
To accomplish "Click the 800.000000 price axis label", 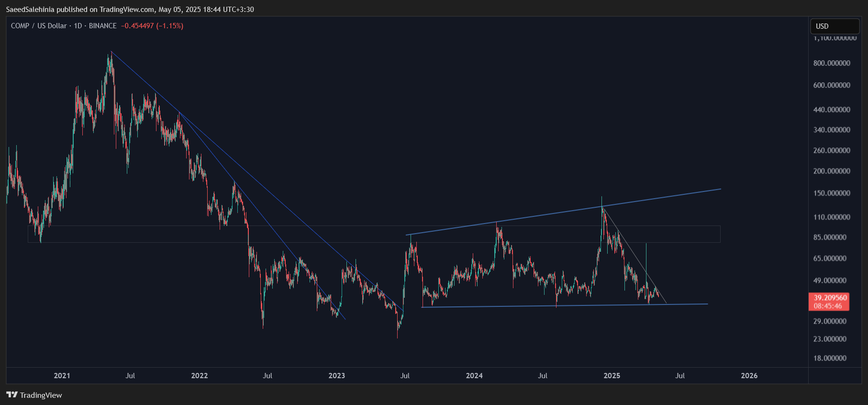I will [832, 63].
